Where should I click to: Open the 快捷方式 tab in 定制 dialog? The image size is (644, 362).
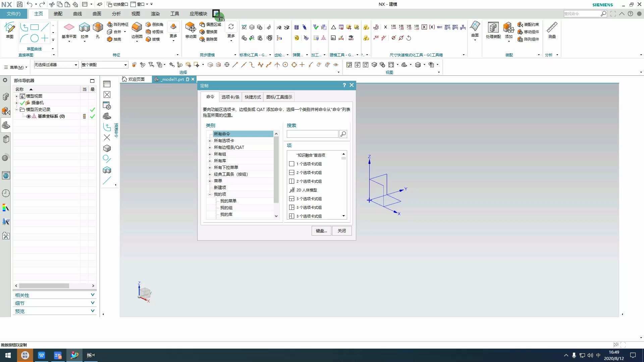click(253, 97)
